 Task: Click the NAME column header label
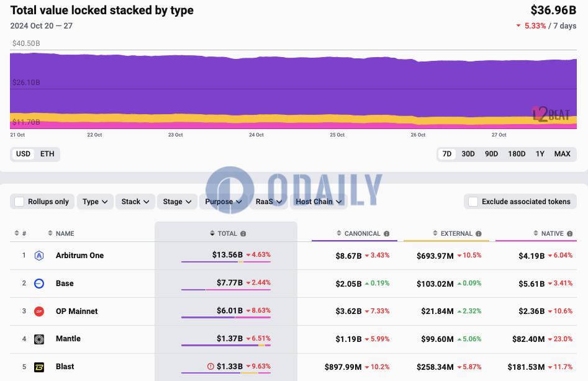pos(65,234)
